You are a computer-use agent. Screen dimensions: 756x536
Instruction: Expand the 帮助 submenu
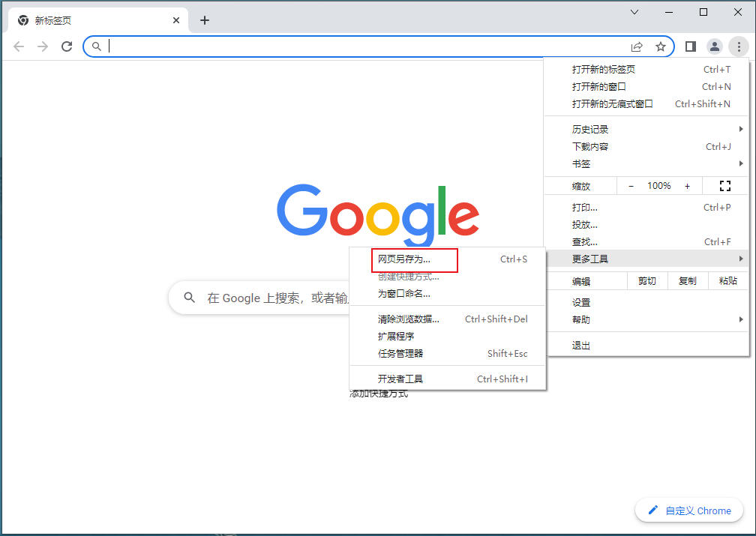coord(646,319)
